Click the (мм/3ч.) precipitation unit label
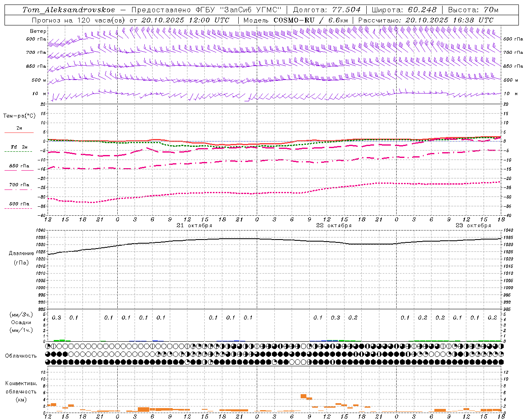 coord(21,315)
